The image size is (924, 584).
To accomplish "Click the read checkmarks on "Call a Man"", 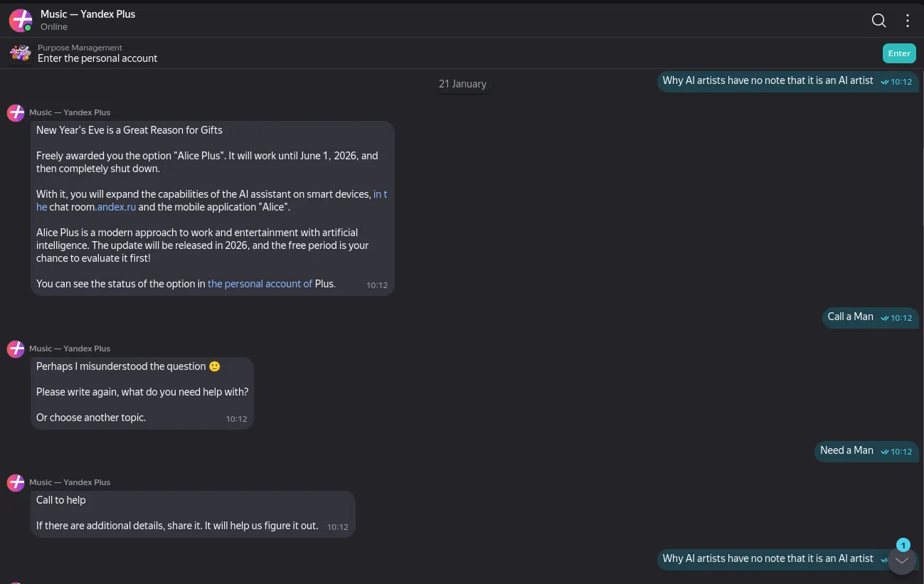I will pos(885,318).
